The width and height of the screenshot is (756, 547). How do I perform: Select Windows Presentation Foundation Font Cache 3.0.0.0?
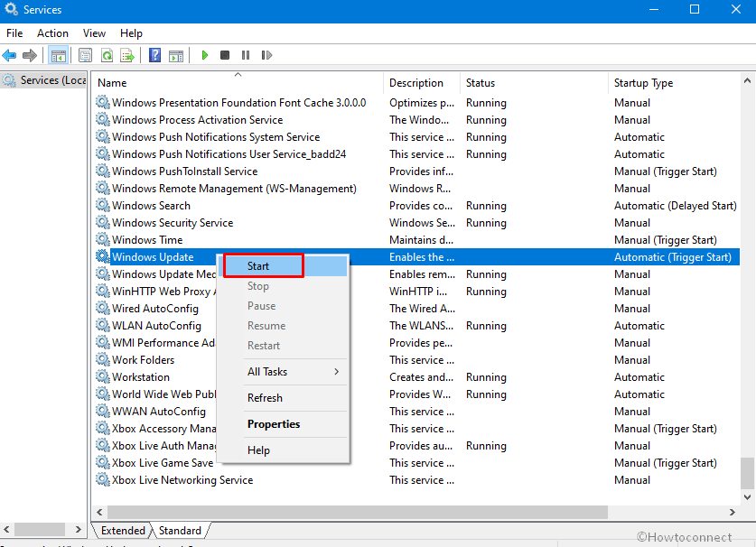pos(417,103)
